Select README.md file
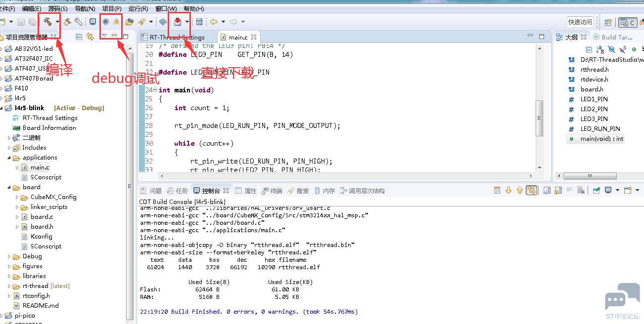Screen dimensions: 644x324 click(x=41, y=306)
